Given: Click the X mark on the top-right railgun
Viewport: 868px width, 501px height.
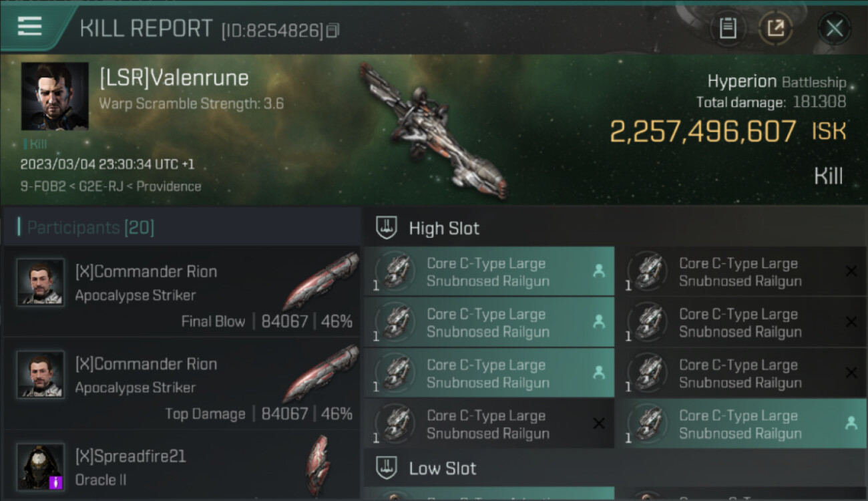Looking at the screenshot, I should [x=851, y=271].
